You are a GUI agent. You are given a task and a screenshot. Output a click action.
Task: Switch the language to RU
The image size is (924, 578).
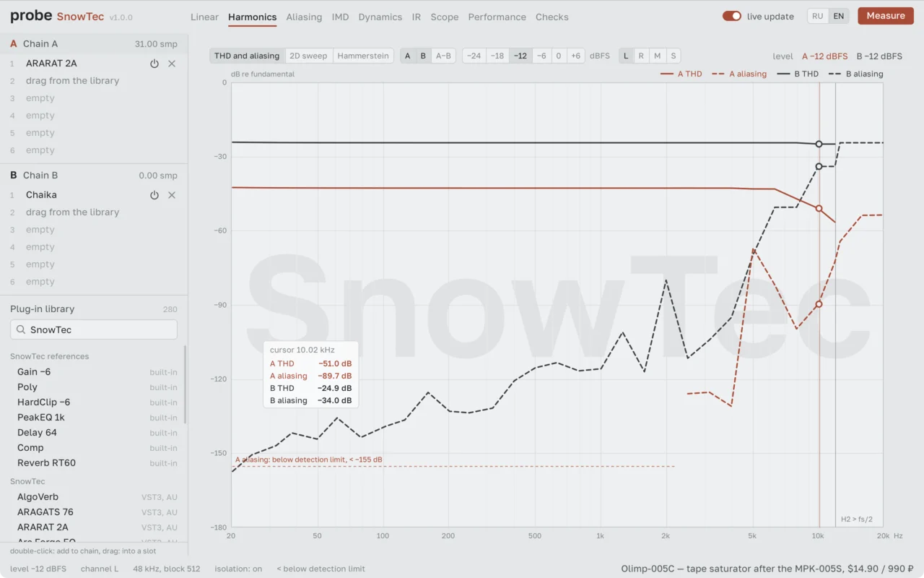tap(817, 16)
